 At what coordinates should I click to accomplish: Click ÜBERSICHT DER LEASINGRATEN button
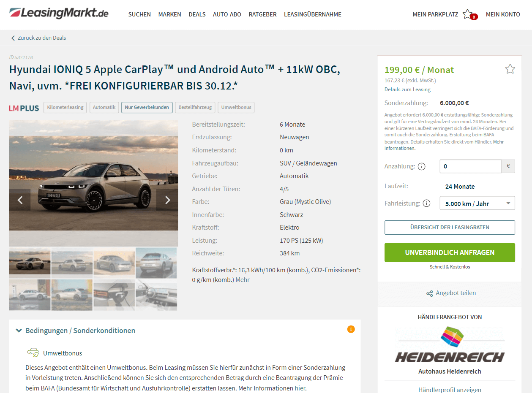point(450,227)
